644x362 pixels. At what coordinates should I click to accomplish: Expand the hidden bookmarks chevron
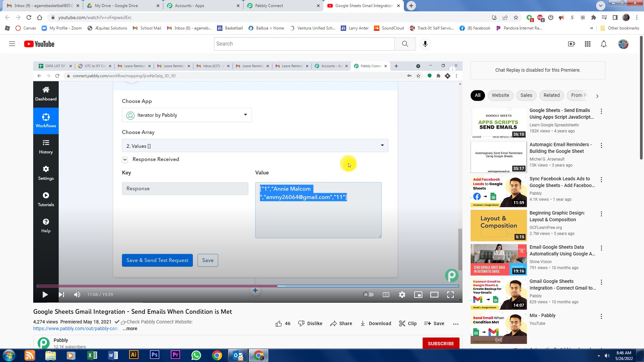[591, 28]
